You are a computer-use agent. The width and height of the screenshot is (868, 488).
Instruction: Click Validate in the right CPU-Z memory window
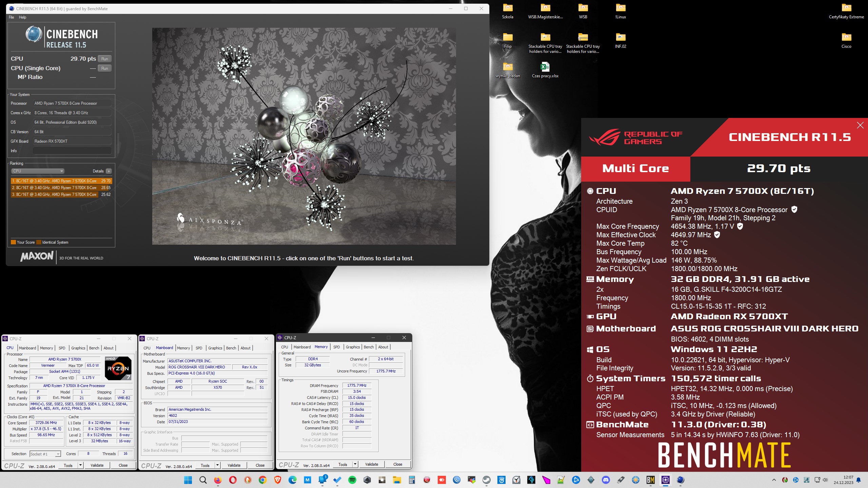tap(372, 464)
